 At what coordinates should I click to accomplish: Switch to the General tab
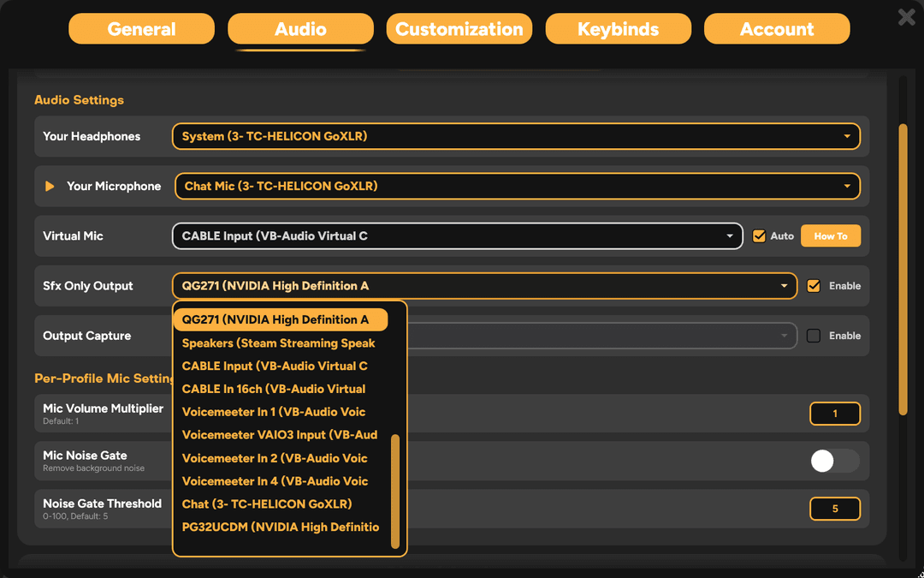coord(140,28)
